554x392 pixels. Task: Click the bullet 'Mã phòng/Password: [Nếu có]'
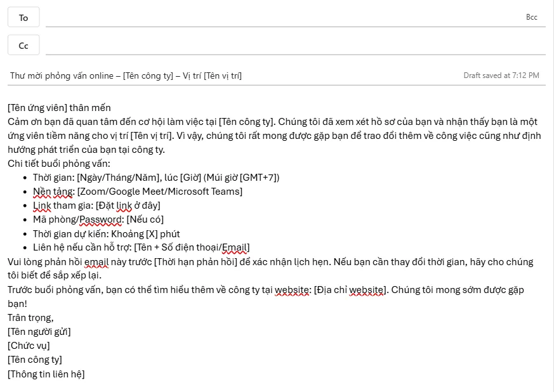pos(98,219)
